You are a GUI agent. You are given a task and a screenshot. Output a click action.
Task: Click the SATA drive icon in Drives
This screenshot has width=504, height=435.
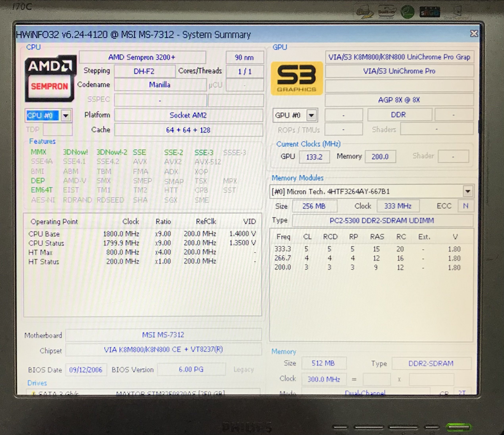click(x=34, y=393)
